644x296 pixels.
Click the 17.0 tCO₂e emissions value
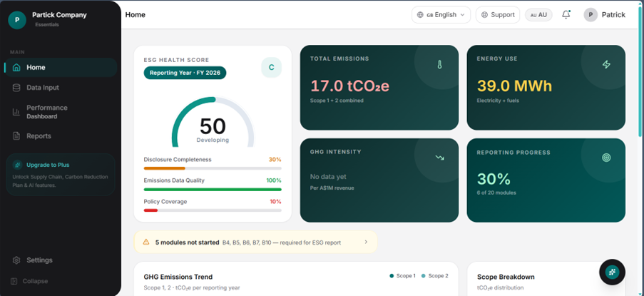[349, 86]
